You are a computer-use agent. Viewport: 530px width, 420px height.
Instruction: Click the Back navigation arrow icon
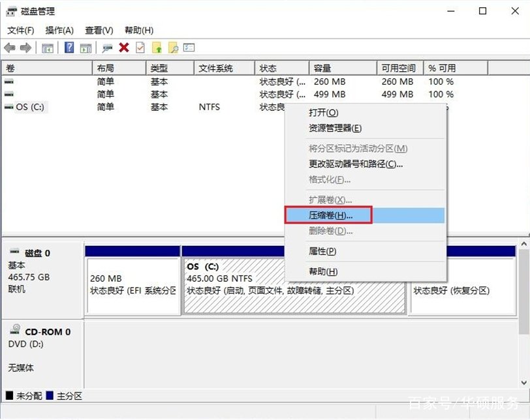(9, 47)
